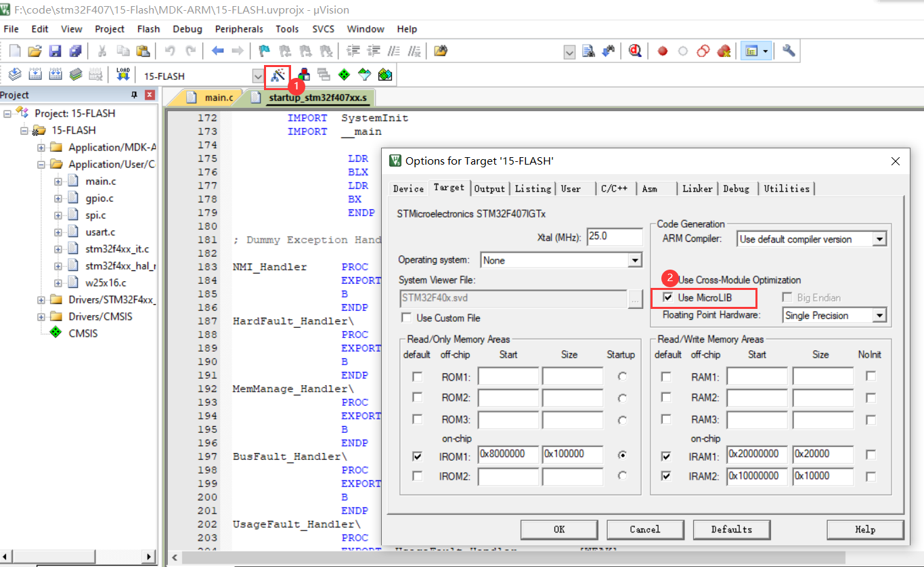
Task: Toggle IRAM1 default checkbox
Action: point(667,457)
